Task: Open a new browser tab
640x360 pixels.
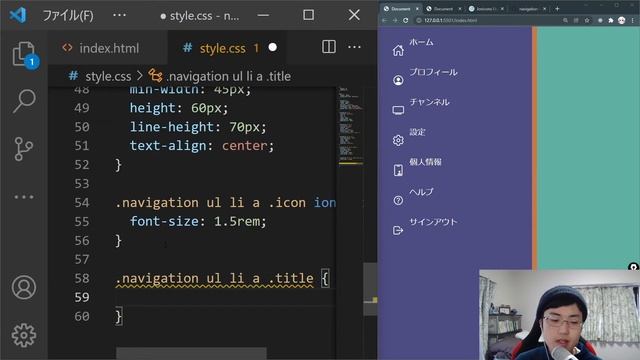Action: click(x=557, y=9)
